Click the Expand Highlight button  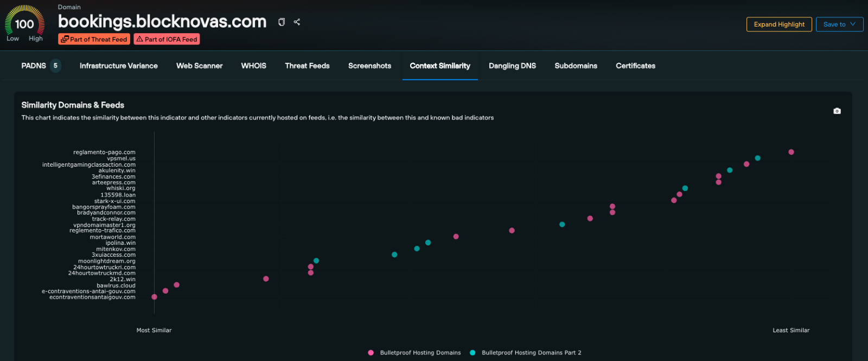pos(779,24)
